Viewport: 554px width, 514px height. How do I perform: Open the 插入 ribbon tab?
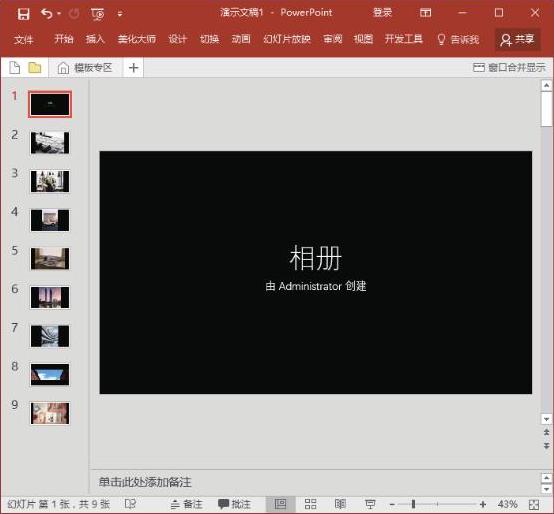point(95,39)
